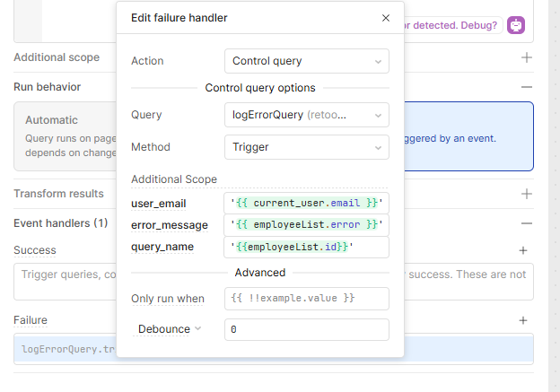Edit the user_email scope value field
The image size is (560, 392).
(306, 203)
